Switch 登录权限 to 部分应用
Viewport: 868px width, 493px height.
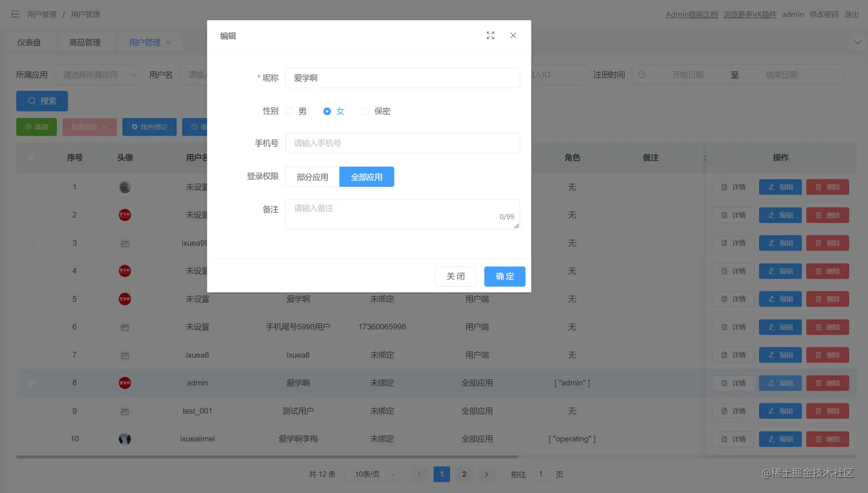pos(312,177)
